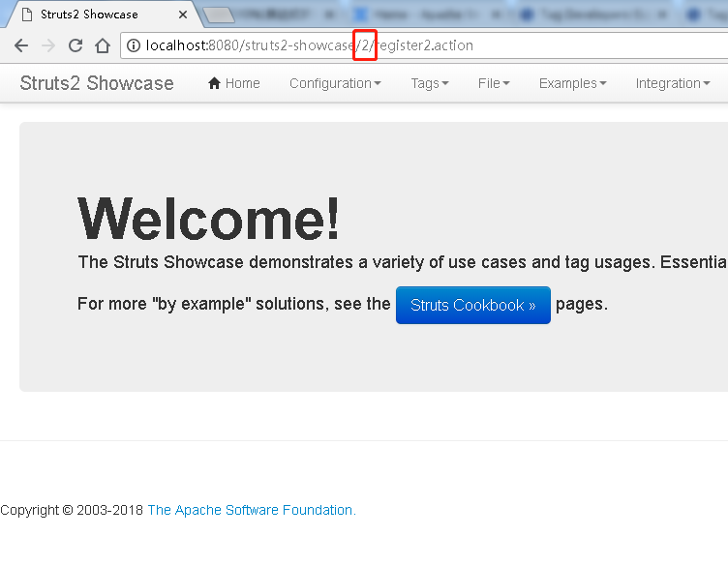728x566 pixels.
Task: Click the address bar URL field
Action: (423, 45)
